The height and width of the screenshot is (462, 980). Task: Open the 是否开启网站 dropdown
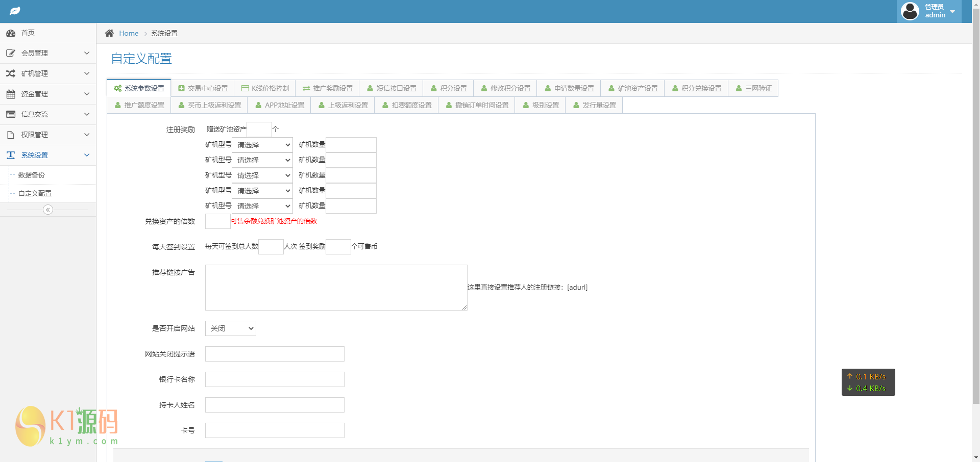231,328
